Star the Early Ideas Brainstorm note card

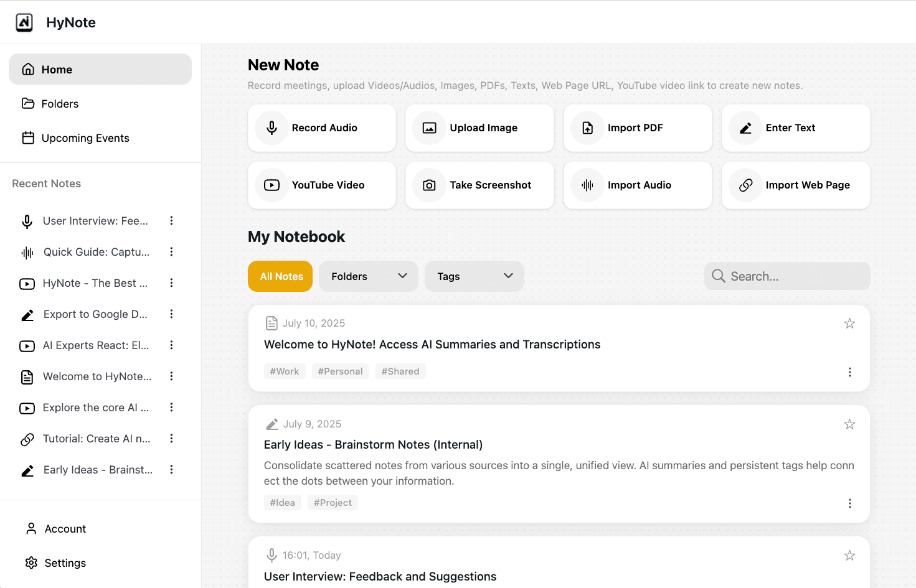[x=849, y=424]
